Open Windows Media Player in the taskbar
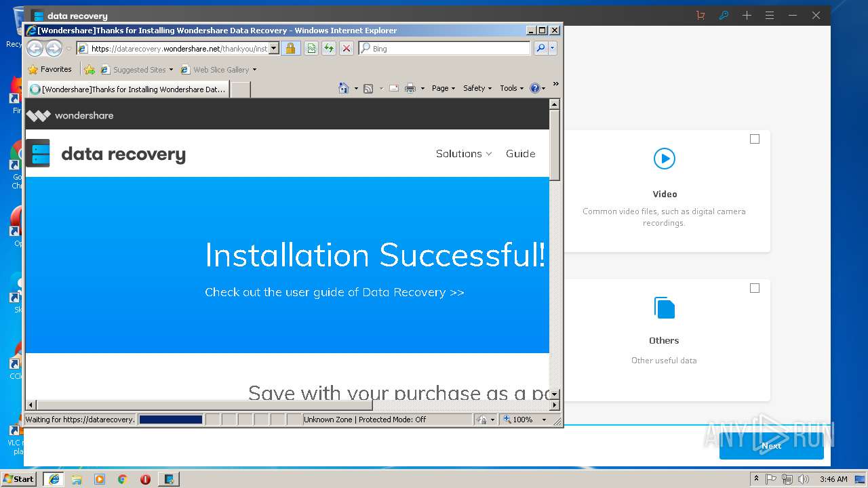Viewport: 868px width, 488px height. click(100, 479)
